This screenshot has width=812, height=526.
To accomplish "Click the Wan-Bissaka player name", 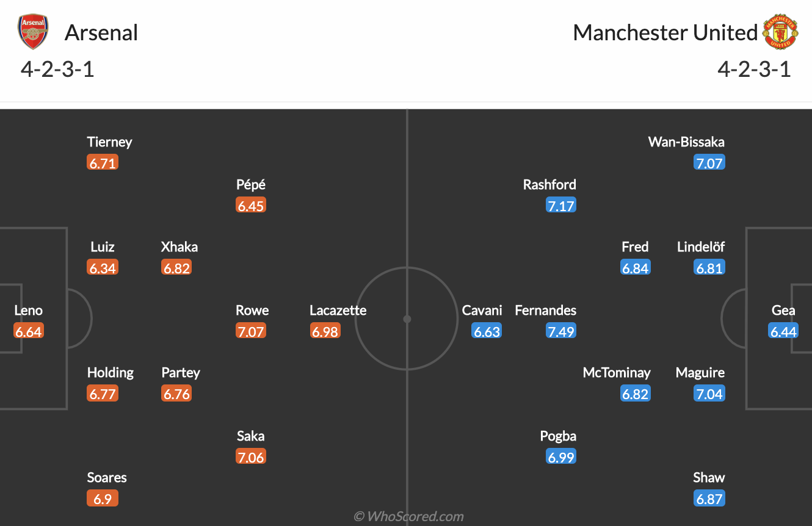I will (x=686, y=142).
